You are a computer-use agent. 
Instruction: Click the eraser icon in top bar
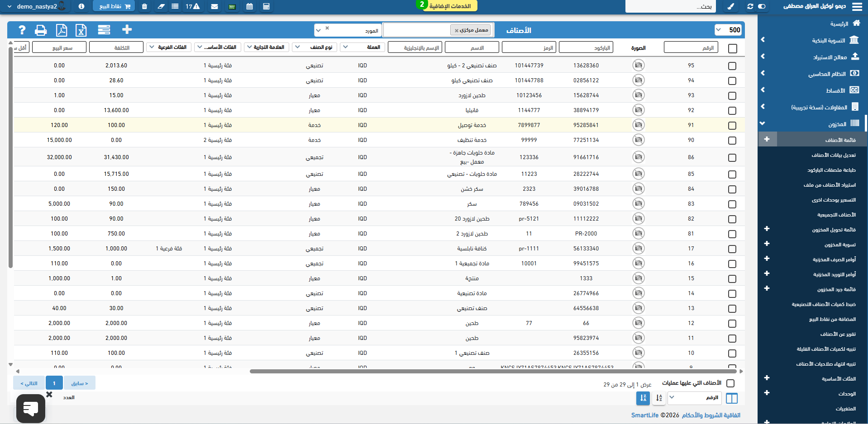tap(161, 6)
